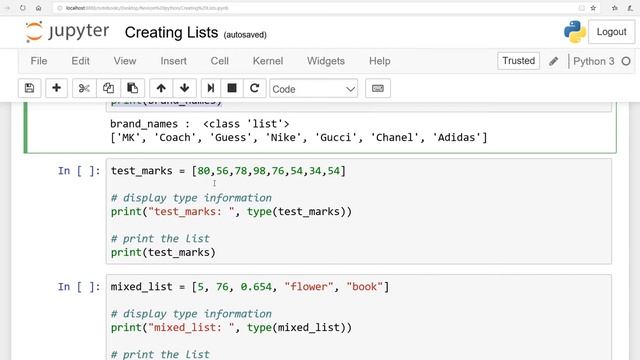Open the cell type Code dropdown

pos(313,89)
